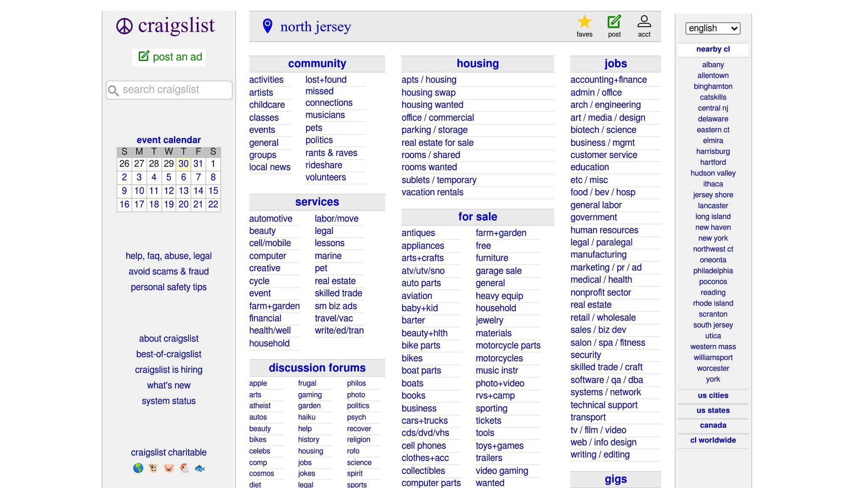Click the green post icon at top
Screen dimensions: 868x488
(x=614, y=20)
